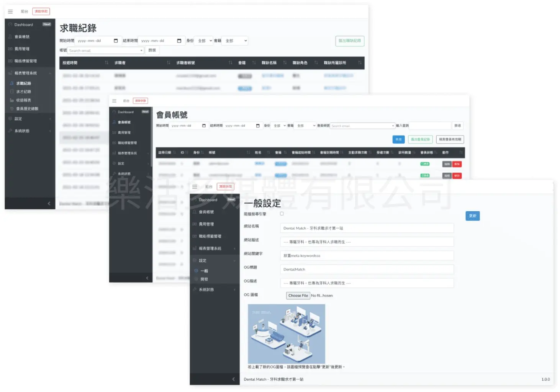Expand Search email combo box on 求職紀錄
560x392 pixels.
click(x=141, y=51)
